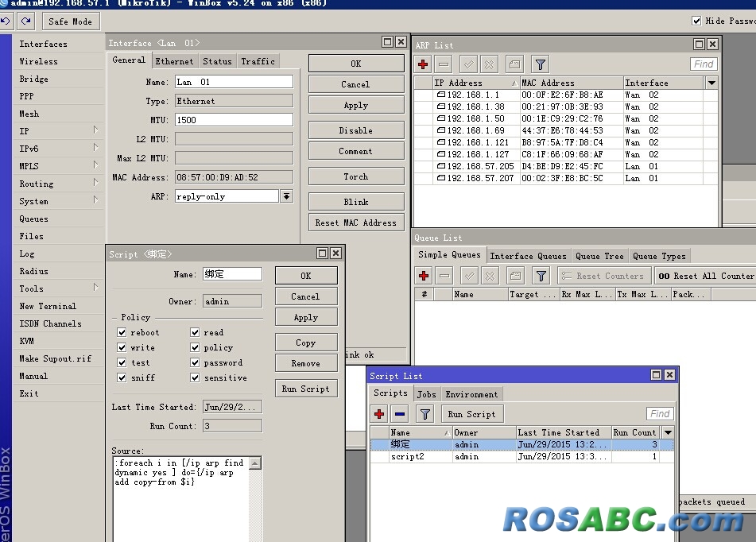Switch to the Traffic tab
Screen dimensions: 756x542
tap(258, 61)
